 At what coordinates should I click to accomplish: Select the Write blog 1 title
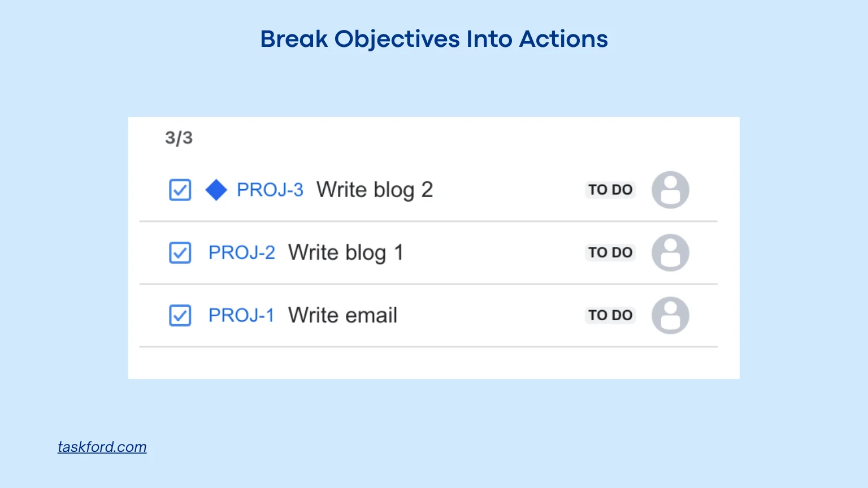(345, 252)
